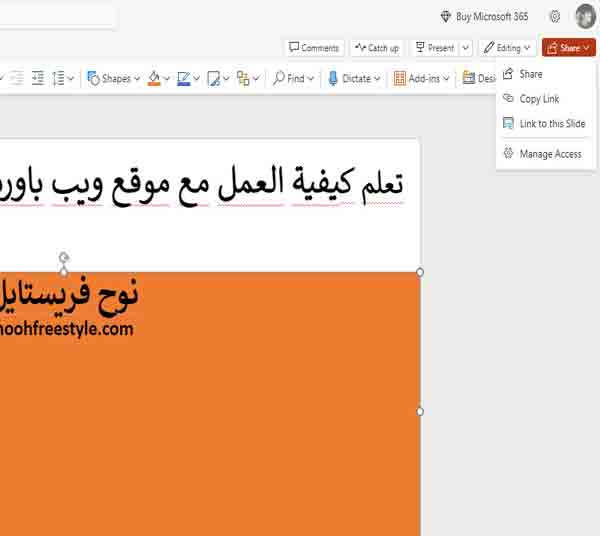Expand the Present options arrow
Image resolution: width=600 pixels, height=536 pixels.
[x=466, y=48]
